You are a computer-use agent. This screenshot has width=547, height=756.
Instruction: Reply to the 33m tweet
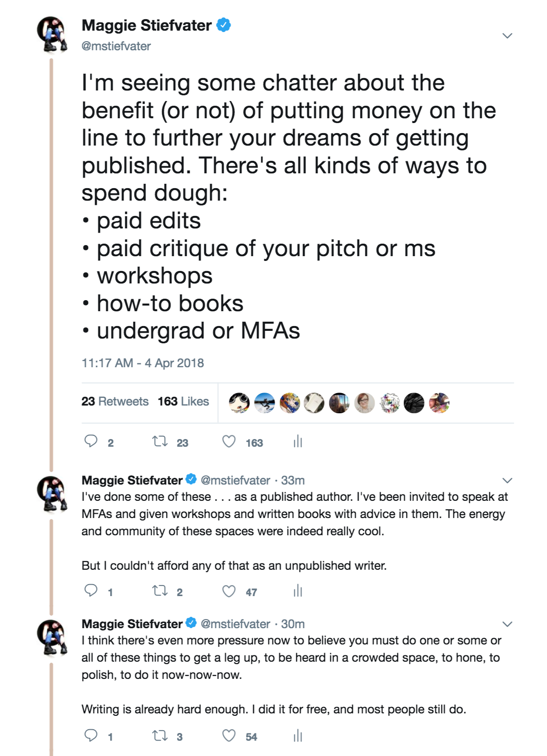tap(91, 590)
